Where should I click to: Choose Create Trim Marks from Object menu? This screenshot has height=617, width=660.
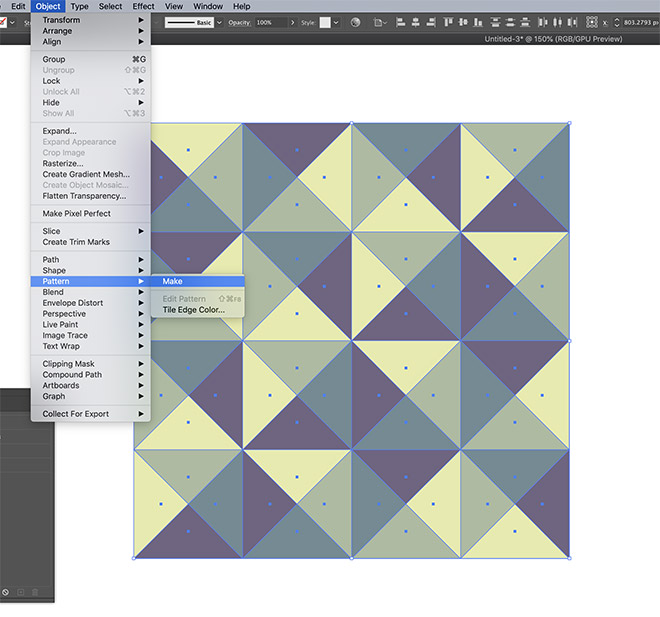pos(76,242)
